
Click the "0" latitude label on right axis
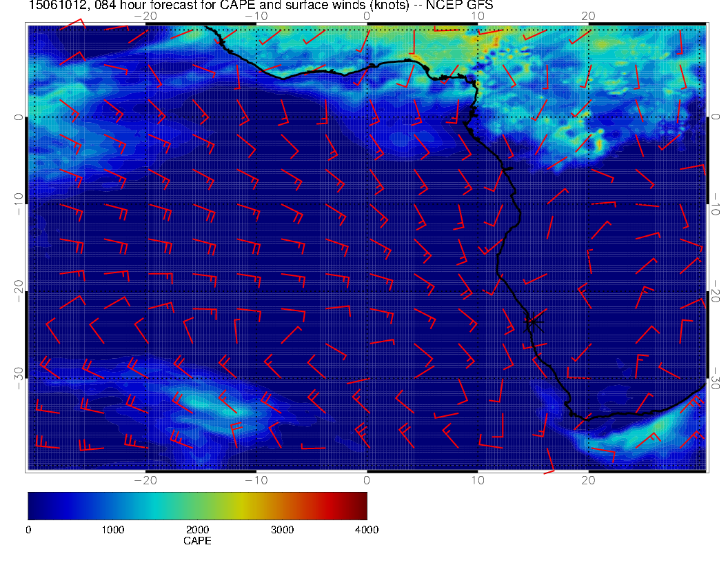pos(717,117)
